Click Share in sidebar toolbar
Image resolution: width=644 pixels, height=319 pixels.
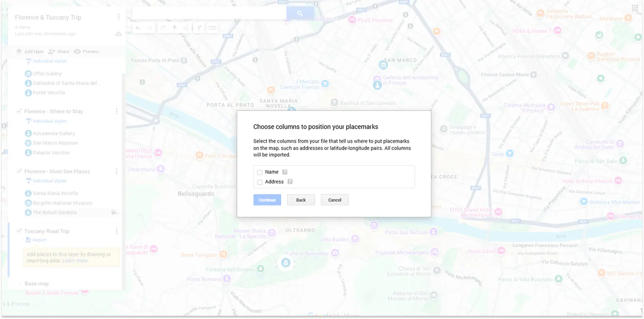click(59, 52)
